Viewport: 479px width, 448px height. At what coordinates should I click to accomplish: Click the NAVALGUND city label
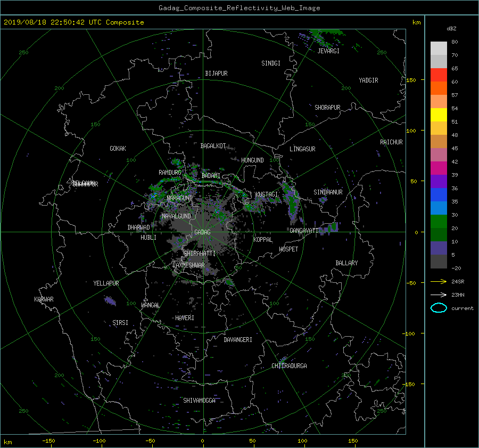[x=176, y=216]
